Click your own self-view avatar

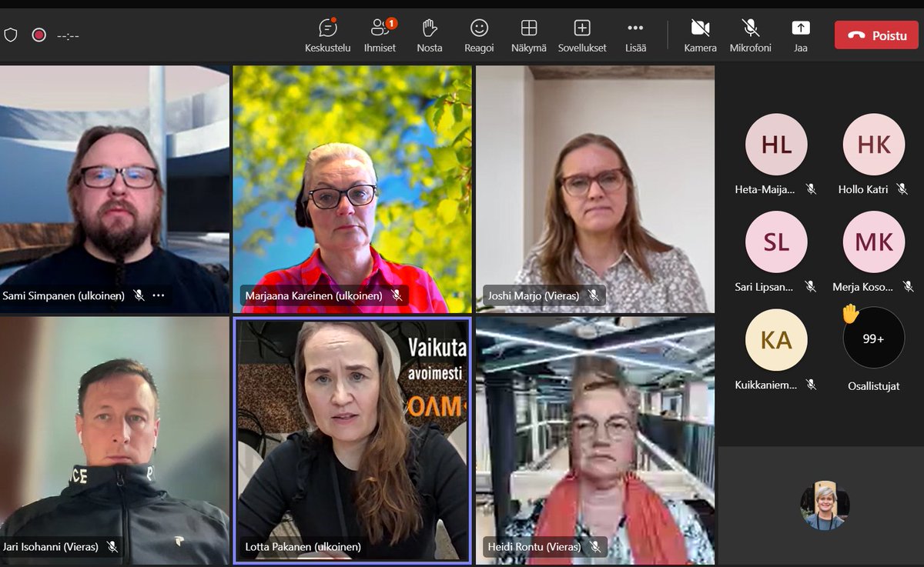[825, 506]
